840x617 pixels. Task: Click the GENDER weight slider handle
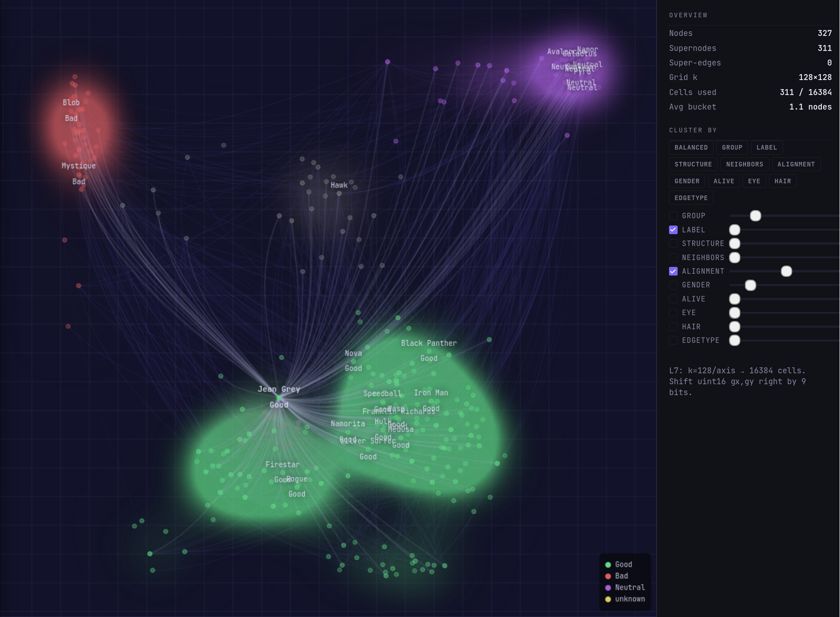point(750,285)
